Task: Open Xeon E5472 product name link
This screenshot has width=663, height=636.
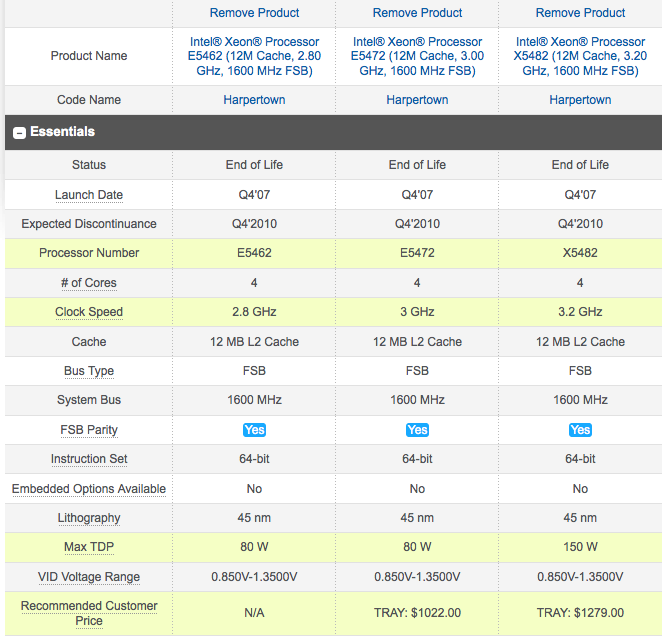Action: pos(417,56)
